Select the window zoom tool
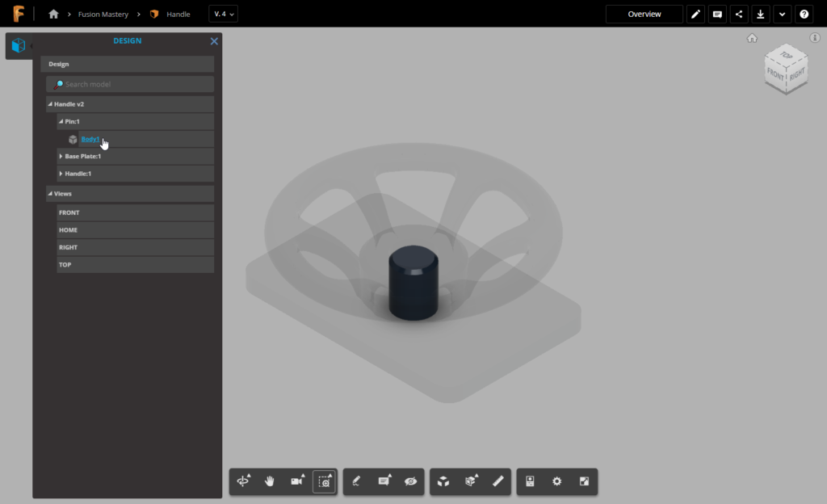Viewport: 827px width, 504px height. (323, 481)
